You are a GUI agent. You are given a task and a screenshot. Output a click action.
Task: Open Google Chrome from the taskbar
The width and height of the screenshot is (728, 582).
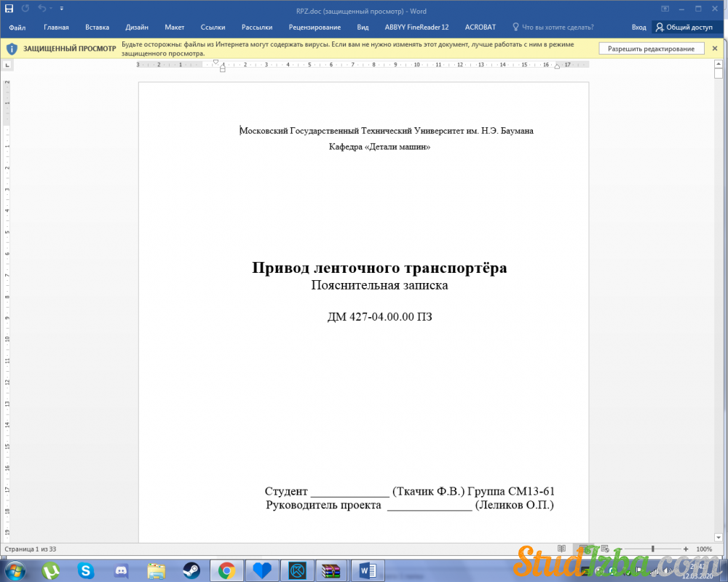(226, 570)
